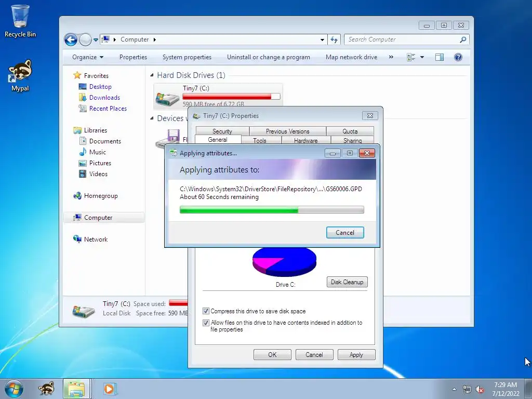This screenshot has width=532, height=399.
Task: Show more toolbar commands chevron
Action: [391, 57]
